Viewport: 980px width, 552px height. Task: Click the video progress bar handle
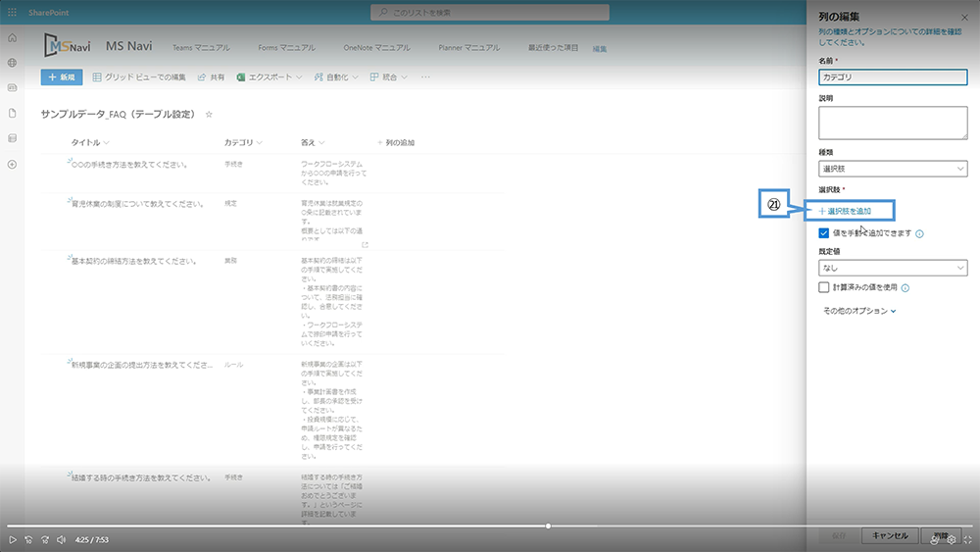548,527
